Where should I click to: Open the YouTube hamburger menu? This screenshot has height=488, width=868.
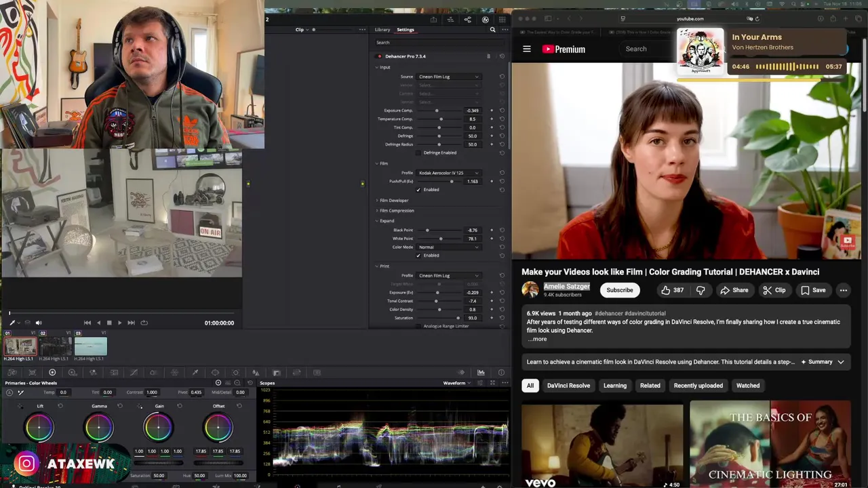pyautogui.click(x=527, y=49)
